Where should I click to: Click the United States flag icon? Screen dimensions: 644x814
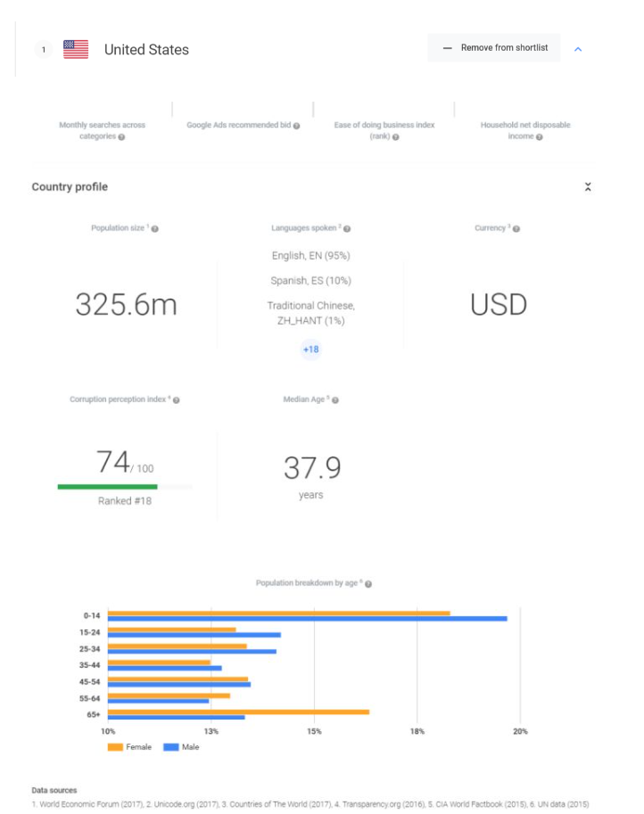(76, 49)
